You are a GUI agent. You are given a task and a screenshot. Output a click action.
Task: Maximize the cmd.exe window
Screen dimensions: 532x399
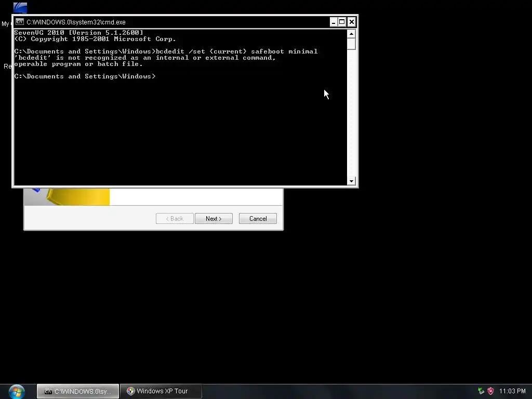[x=342, y=22]
